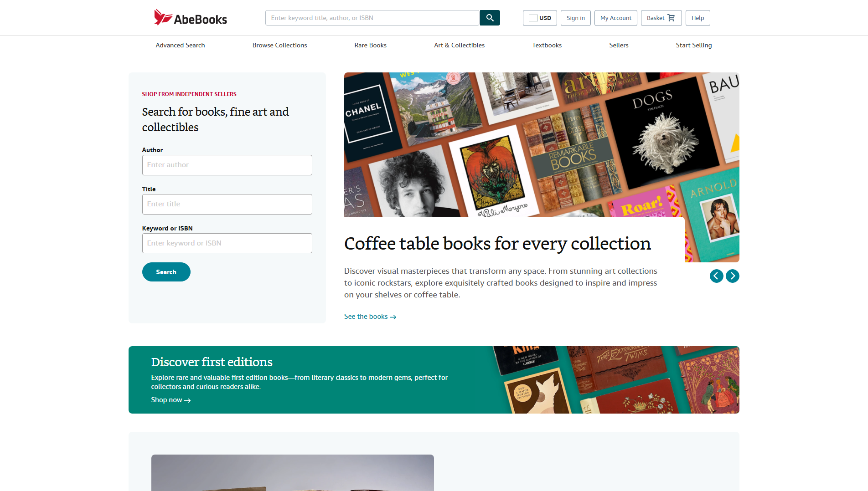
Task: Open My Account
Action: (616, 18)
